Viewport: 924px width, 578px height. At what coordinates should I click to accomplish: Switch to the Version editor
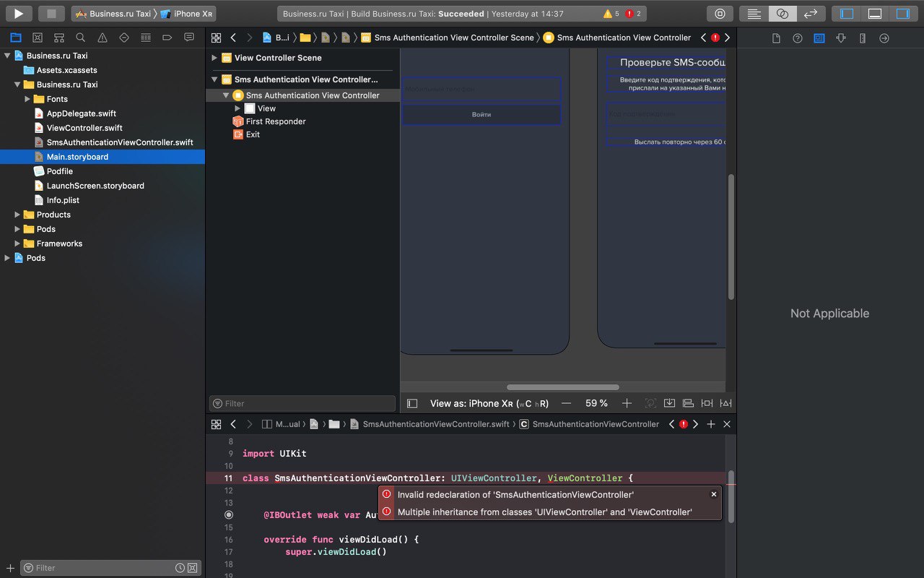[811, 13]
